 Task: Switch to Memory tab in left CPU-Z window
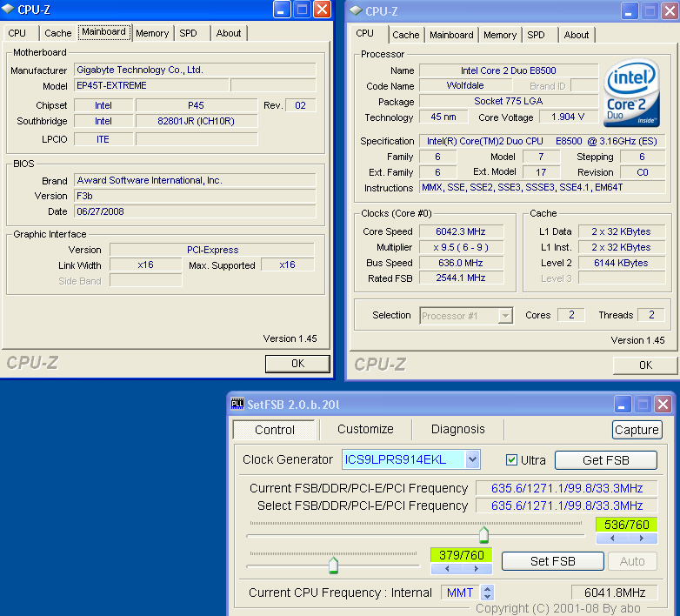(x=152, y=33)
